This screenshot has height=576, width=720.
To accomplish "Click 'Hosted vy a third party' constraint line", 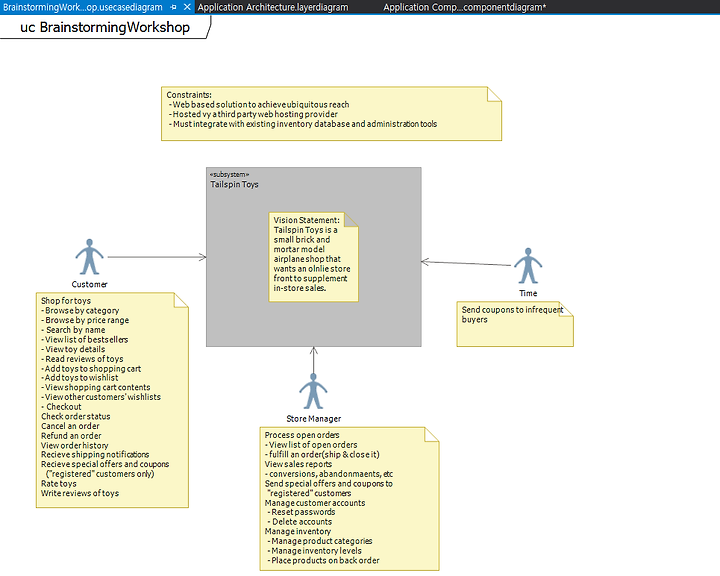I will [x=253, y=114].
